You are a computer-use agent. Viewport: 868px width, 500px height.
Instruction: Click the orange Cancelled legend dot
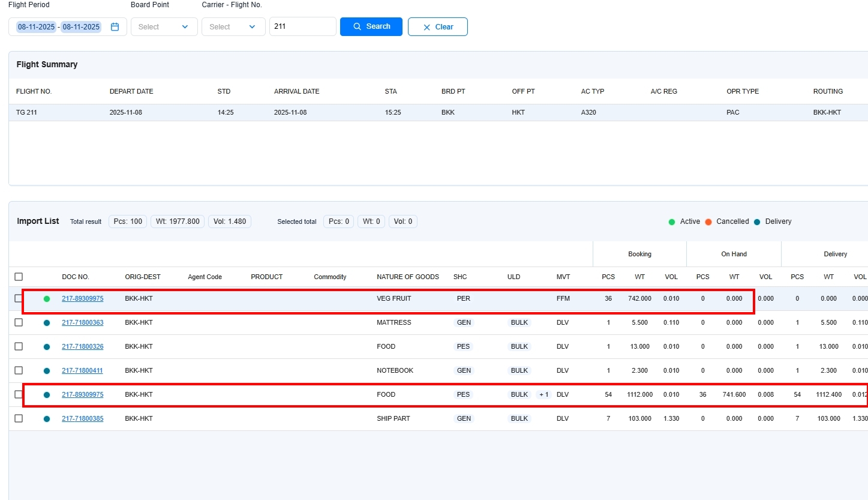[x=708, y=222]
